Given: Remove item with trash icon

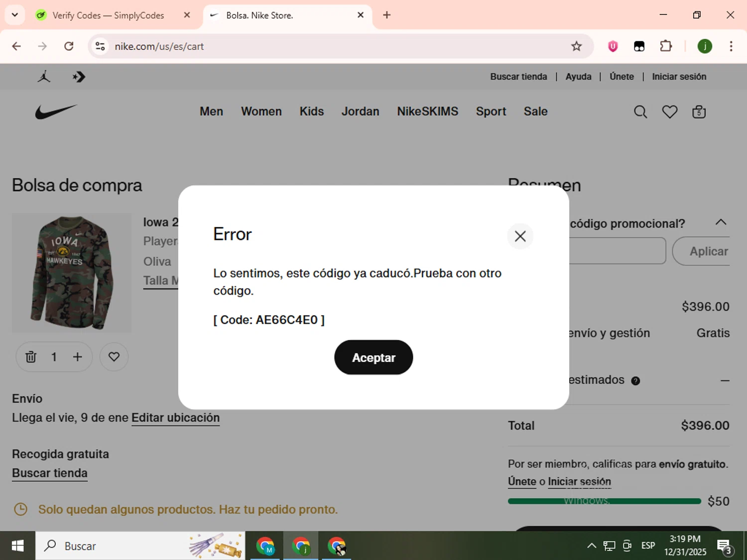Looking at the screenshot, I should tap(31, 357).
